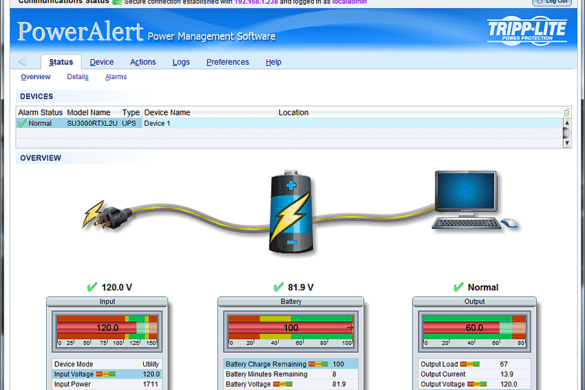Click the Log Out button
585x390 pixels.
coord(552,2)
